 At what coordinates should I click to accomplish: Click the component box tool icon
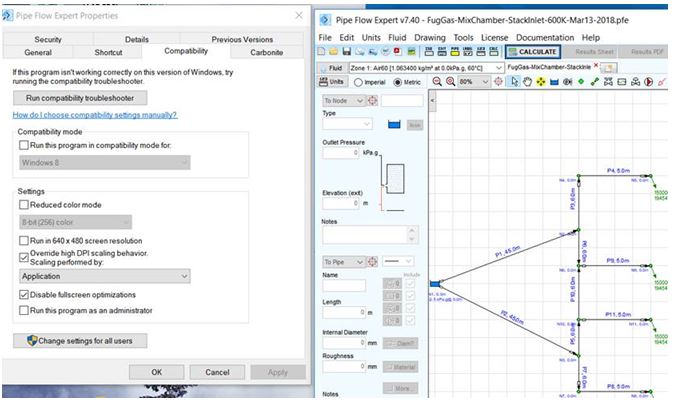(x=621, y=82)
